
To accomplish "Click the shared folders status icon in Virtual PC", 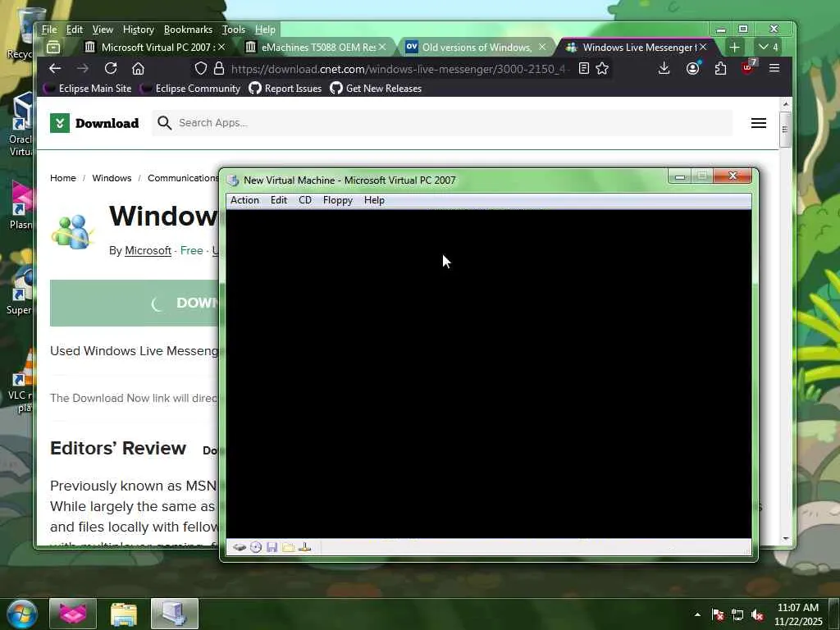I will coord(288,547).
